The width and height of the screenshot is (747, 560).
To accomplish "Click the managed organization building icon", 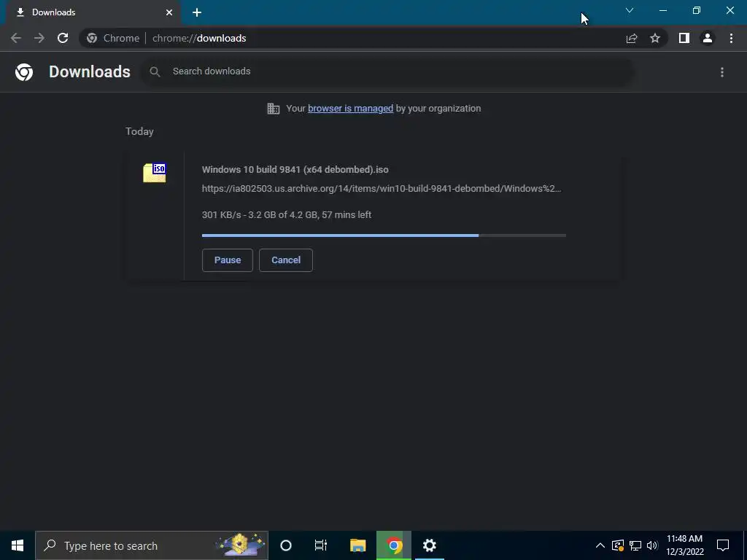I will (x=274, y=109).
